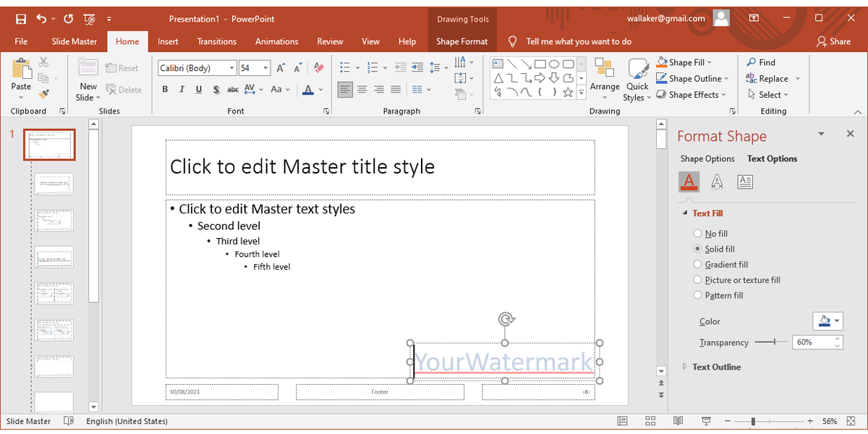Screen dimensions: 868x434
Task: Click the Slide Show view icon in status bar
Action: pos(705,421)
